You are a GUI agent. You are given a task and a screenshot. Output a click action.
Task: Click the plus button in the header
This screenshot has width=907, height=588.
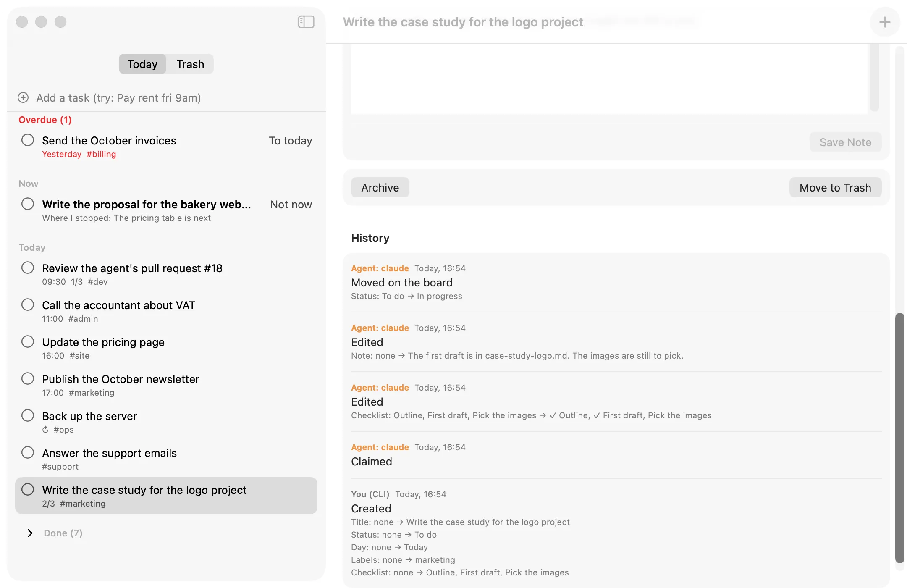885,22
